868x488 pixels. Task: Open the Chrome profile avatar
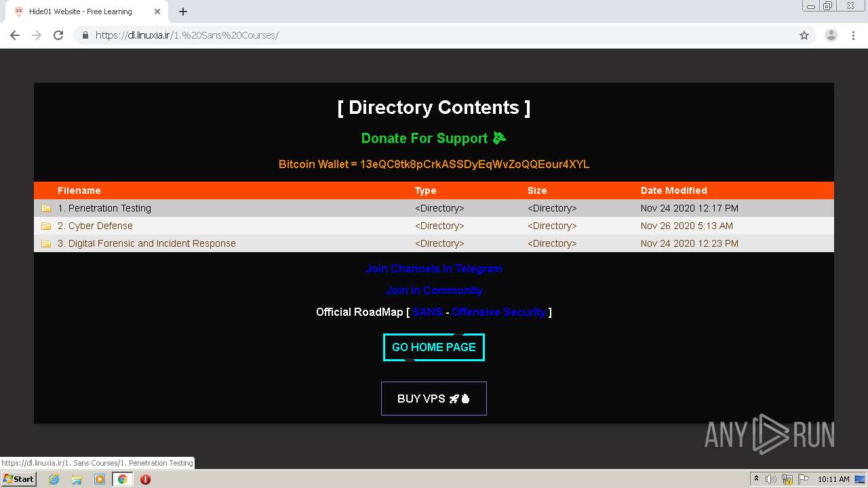831,35
